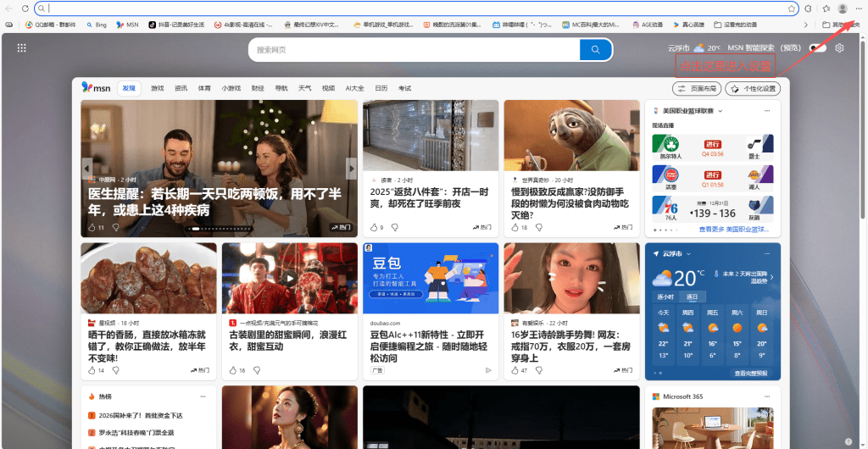Viewport: 868px width, 449px height.
Task: Bookmark this page with star icon
Action: [792, 8]
